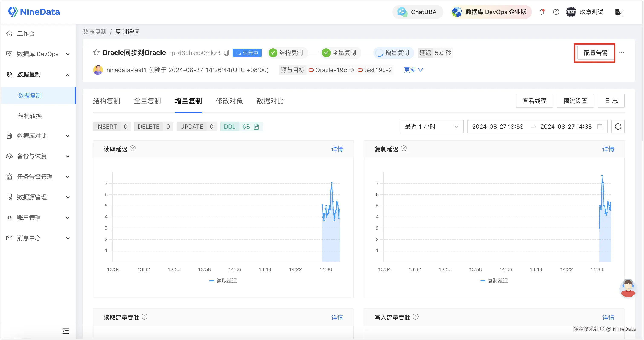
Task: Refresh the monitoring charts
Action: click(618, 127)
